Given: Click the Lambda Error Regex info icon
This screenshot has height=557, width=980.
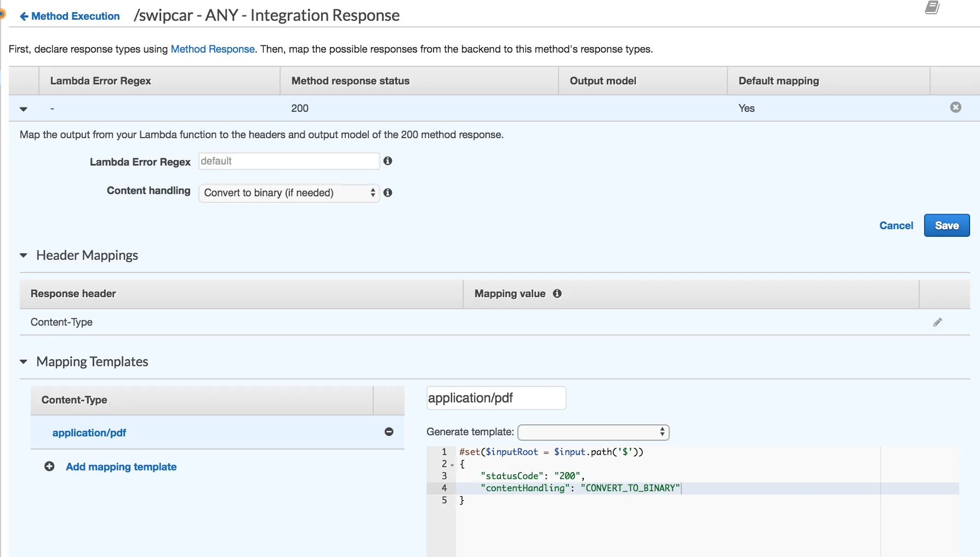Looking at the screenshot, I should click(388, 161).
